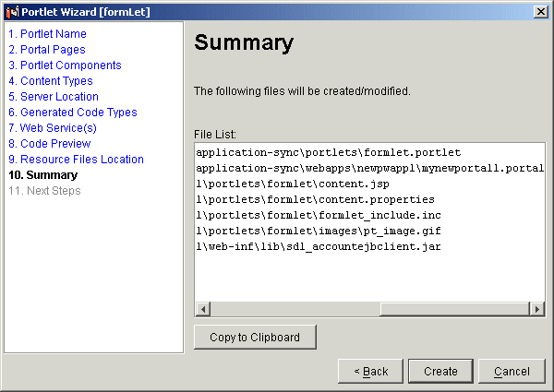Cancel the Portlet Wizard
The height and width of the screenshot is (392, 554).
(512, 371)
